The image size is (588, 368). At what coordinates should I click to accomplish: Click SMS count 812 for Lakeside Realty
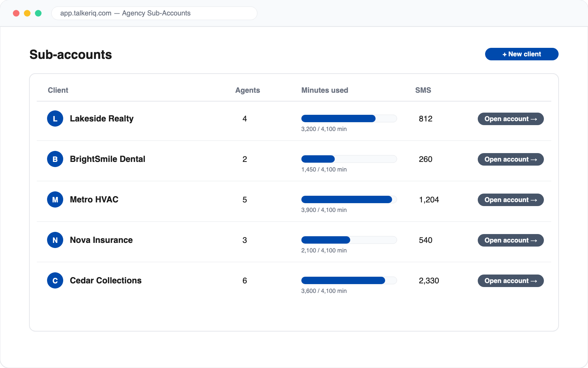(x=426, y=118)
